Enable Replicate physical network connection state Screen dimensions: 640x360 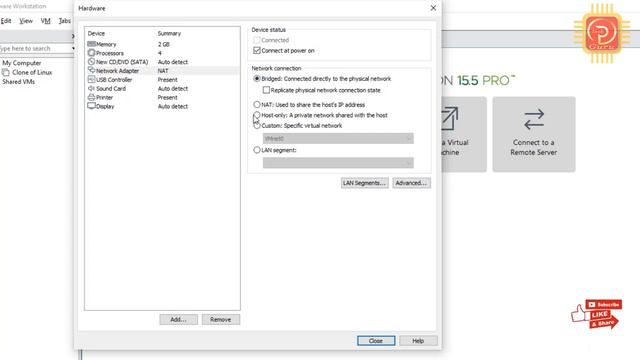click(x=266, y=90)
